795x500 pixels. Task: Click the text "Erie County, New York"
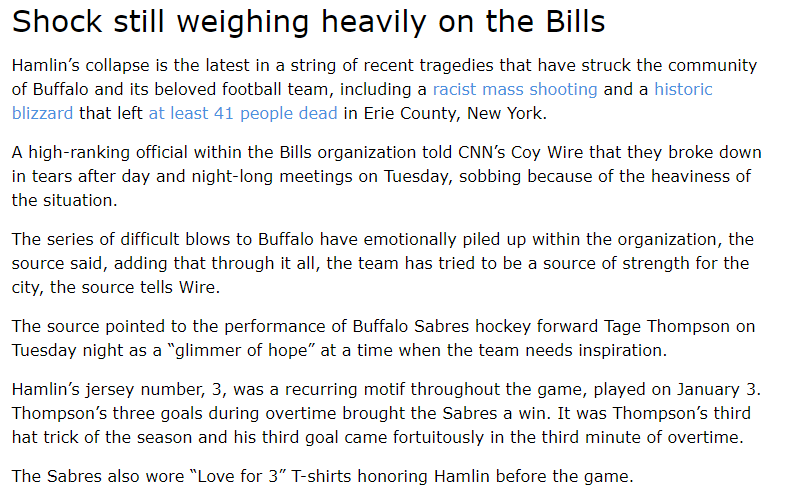(455, 113)
